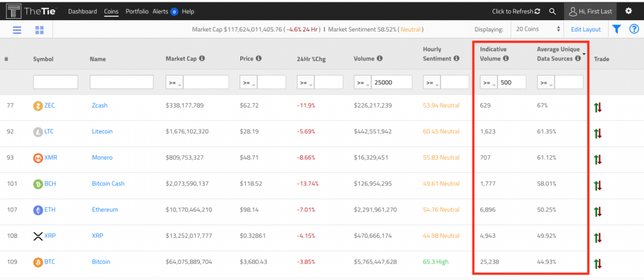Go to the Portfolio tab
Viewport: 644px width, 280px height.
pyautogui.click(x=137, y=11)
